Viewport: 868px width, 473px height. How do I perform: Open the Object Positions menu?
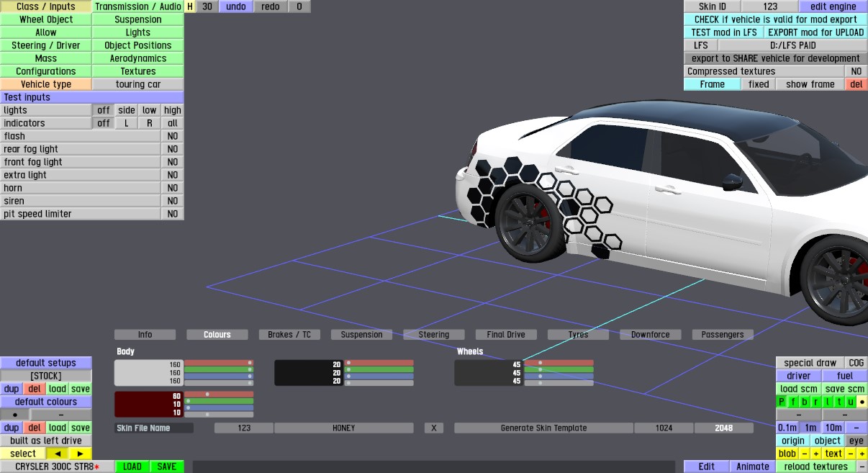tap(138, 45)
